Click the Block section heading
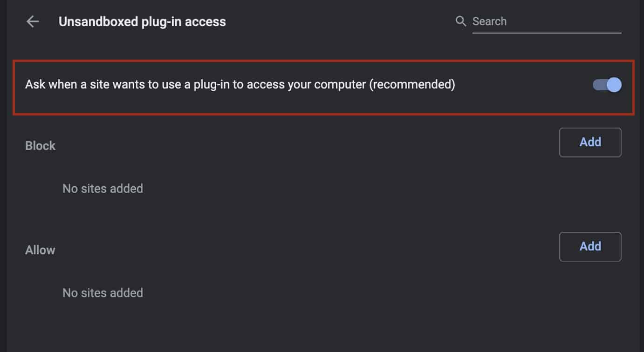644x352 pixels. click(x=40, y=146)
